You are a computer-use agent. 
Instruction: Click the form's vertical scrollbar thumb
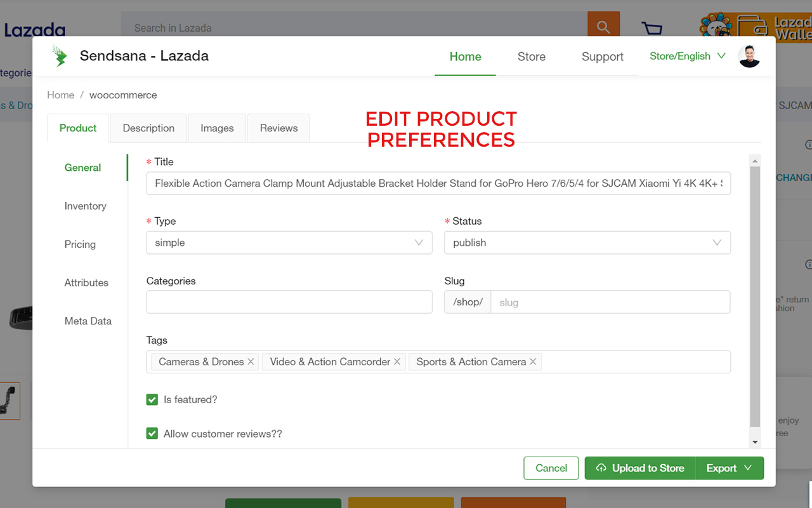click(x=755, y=297)
